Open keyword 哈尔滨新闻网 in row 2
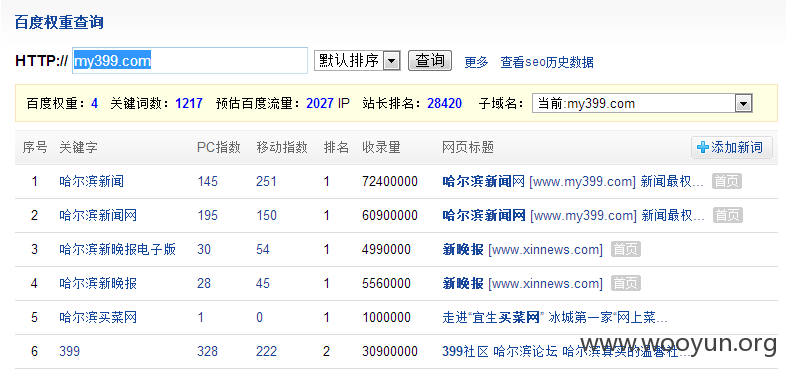 point(98,216)
